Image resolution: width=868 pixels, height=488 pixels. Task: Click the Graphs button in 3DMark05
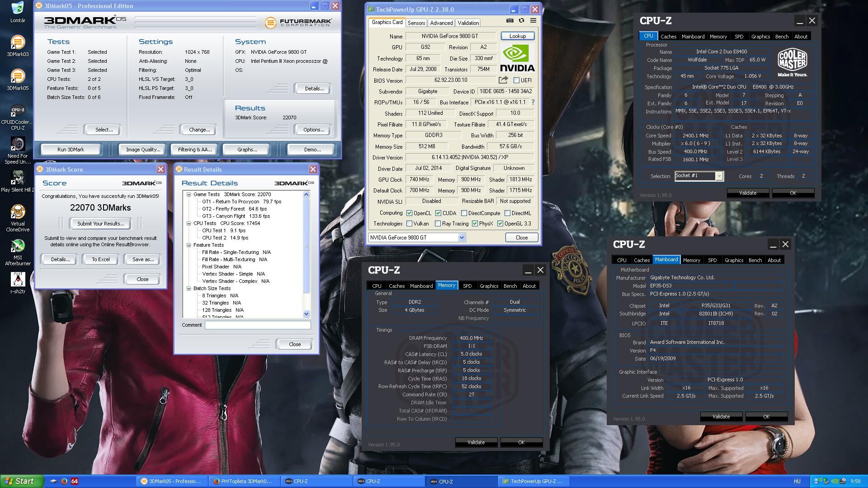[x=247, y=150]
